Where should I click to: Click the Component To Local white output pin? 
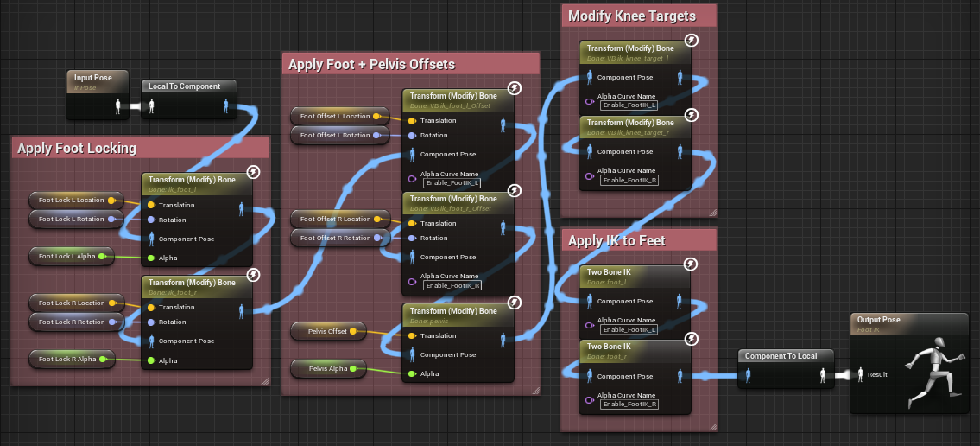point(824,375)
